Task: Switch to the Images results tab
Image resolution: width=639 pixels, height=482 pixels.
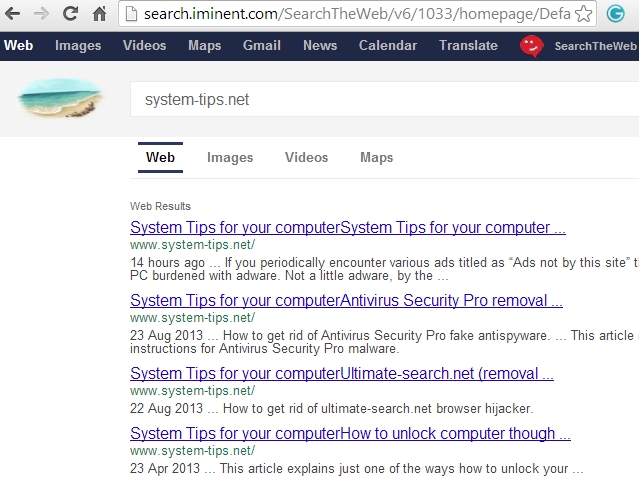Action: [230, 158]
